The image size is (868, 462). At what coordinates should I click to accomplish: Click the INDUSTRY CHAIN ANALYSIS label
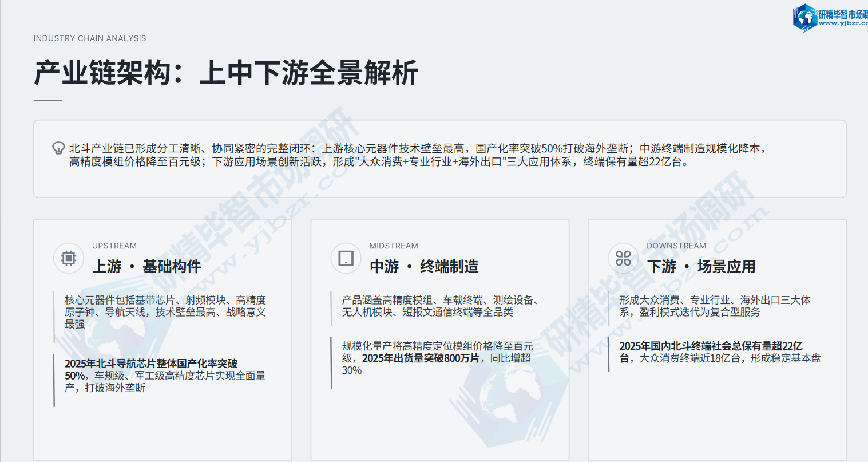(90, 38)
